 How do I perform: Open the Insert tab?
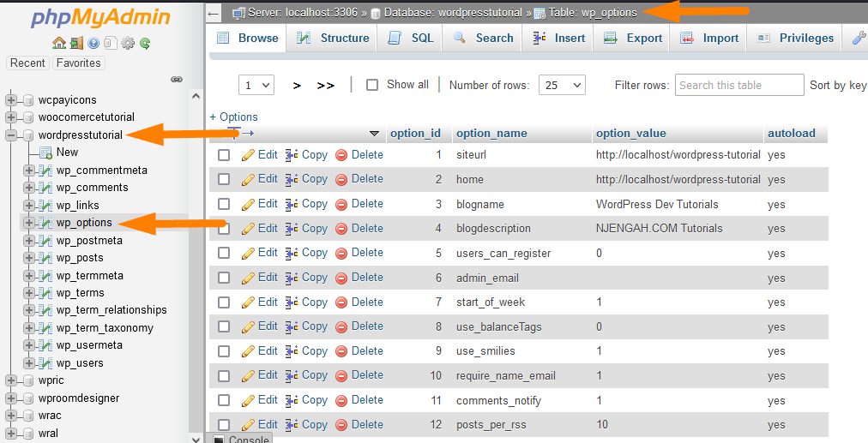click(x=558, y=39)
